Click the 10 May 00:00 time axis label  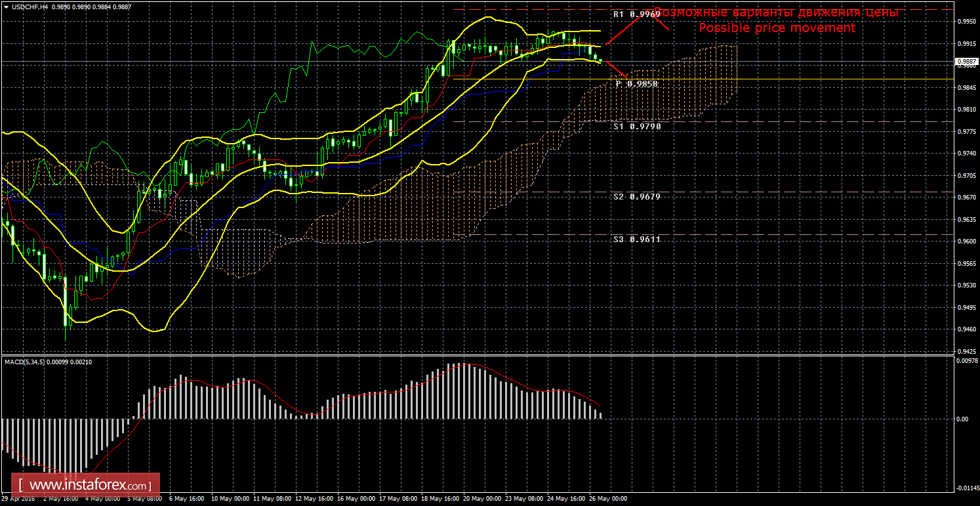pyautogui.click(x=228, y=499)
